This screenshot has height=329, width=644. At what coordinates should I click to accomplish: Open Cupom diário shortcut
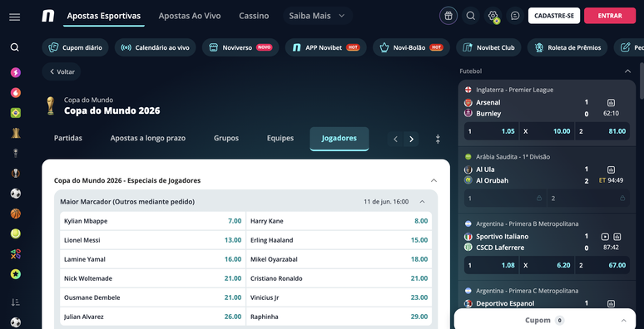[x=75, y=47]
